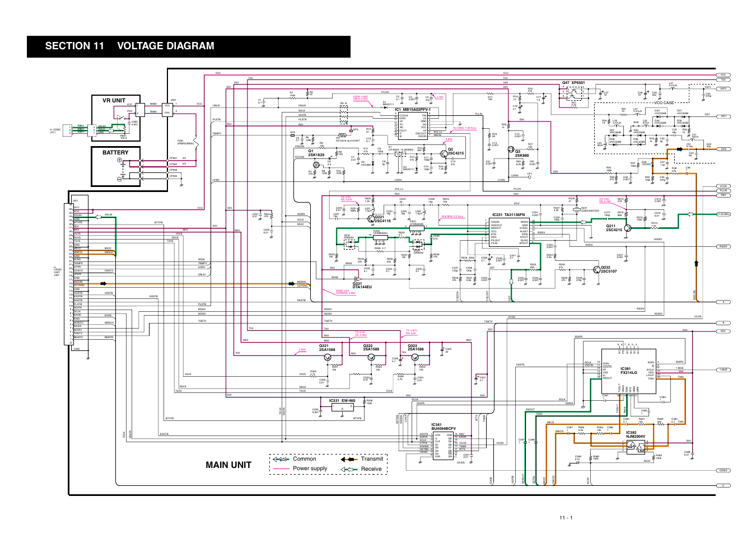Click the VCC connector tag at right edge
This screenshot has height=534, width=756.
coord(723,74)
